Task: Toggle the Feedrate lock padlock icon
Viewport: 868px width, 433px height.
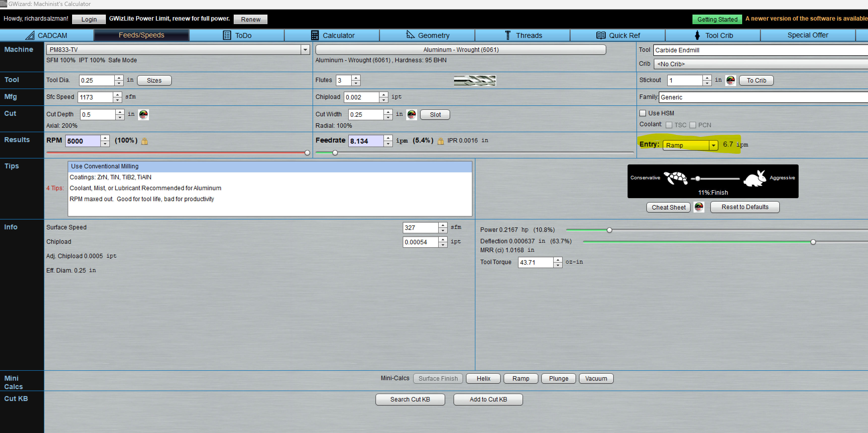Action: pos(440,141)
